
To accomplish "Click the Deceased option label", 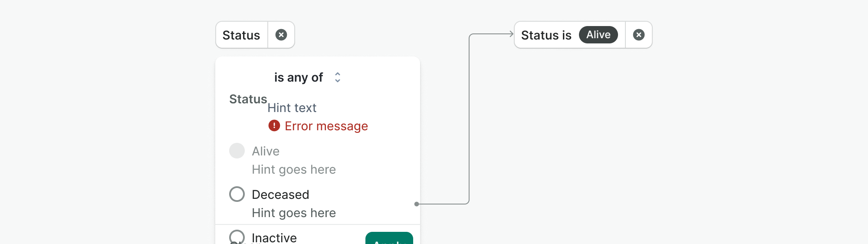I will tap(280, 195).
